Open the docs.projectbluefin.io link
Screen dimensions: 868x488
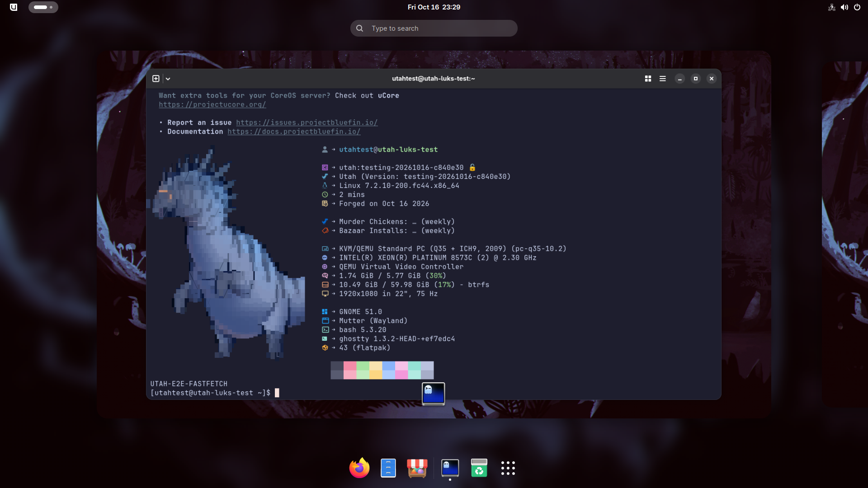tap(294, 131)
